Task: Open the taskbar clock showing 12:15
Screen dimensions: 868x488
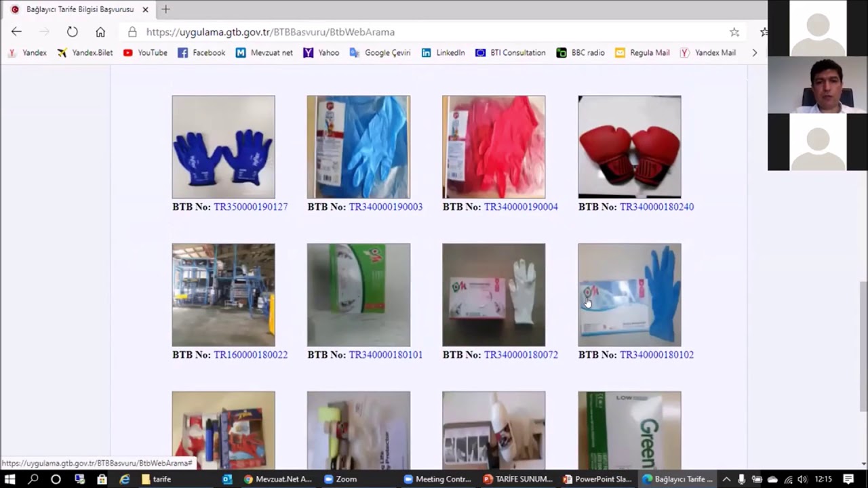Action: (x=823, y=479)
